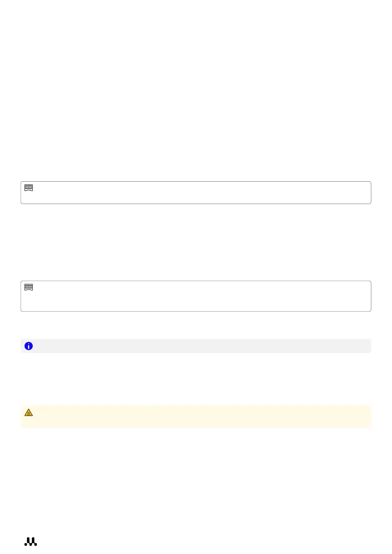
Task: Click the panel icon in the taller outlined box
Action: tap(29, 287)
